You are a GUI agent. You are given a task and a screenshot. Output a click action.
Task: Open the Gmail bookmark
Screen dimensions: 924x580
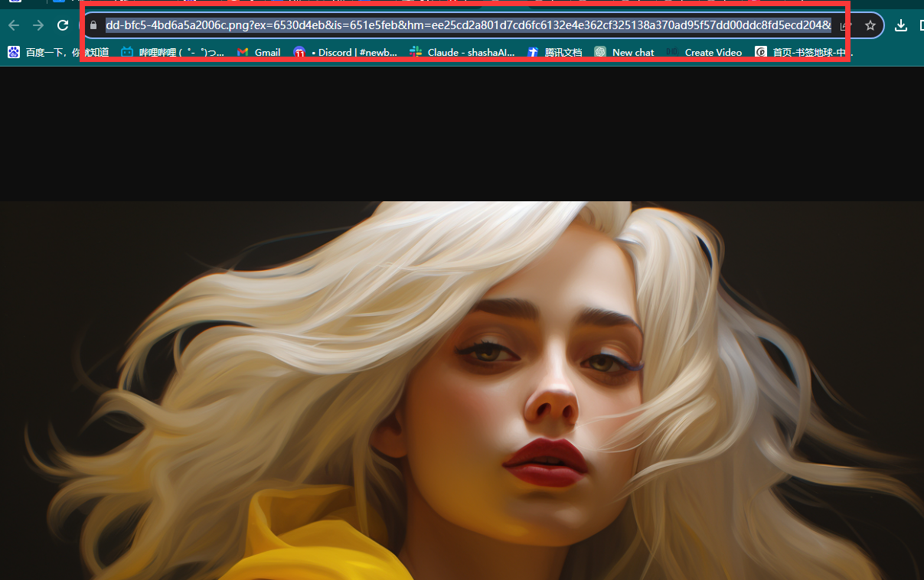point(259,52)
